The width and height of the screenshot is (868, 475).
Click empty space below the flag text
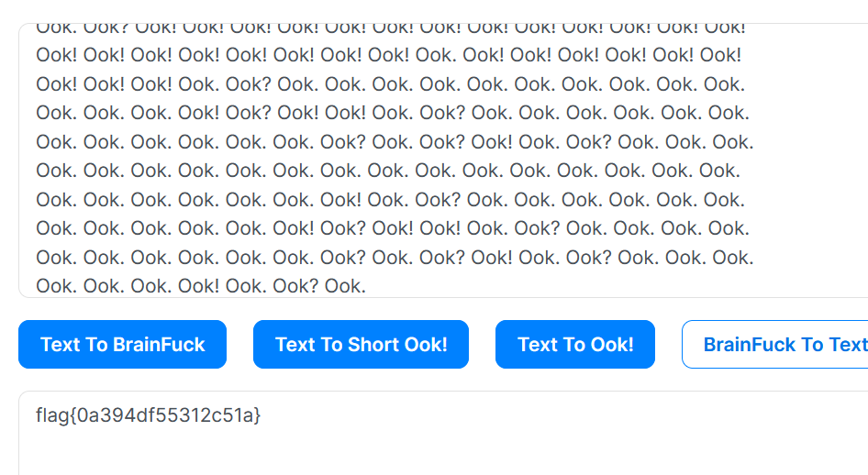[367, 454]
